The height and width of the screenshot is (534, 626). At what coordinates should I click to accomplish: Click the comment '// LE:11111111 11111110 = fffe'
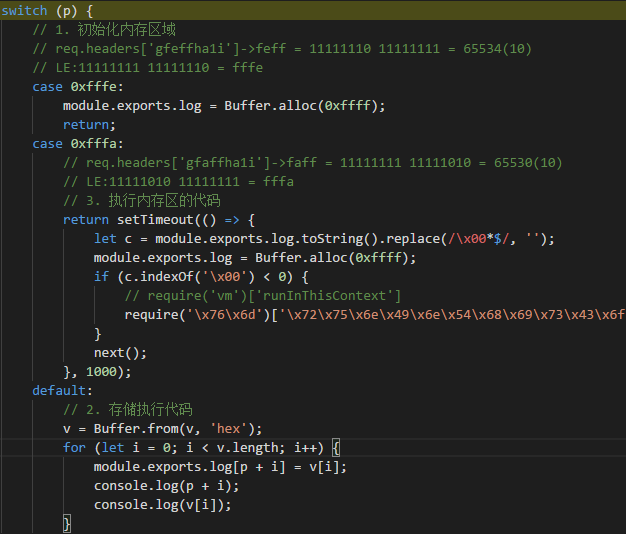(x=148, y=67)
